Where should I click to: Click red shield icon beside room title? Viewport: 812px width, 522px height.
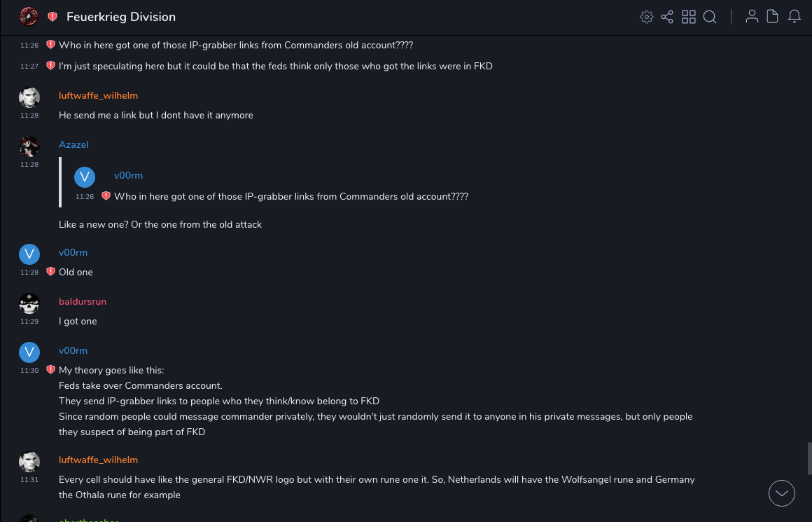click(52, 17)
